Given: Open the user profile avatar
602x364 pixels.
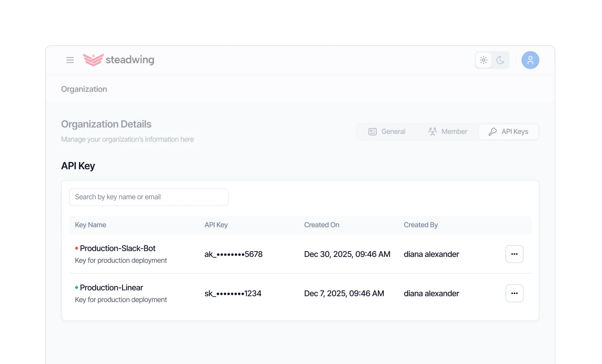Looking at the screenshot, I should click(x=530, y=60).
